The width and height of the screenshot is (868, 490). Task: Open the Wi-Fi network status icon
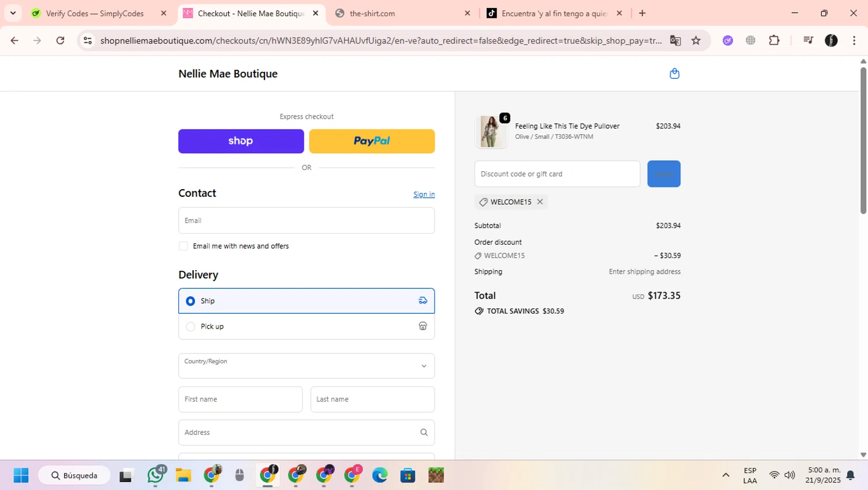[x=774, y=476]
